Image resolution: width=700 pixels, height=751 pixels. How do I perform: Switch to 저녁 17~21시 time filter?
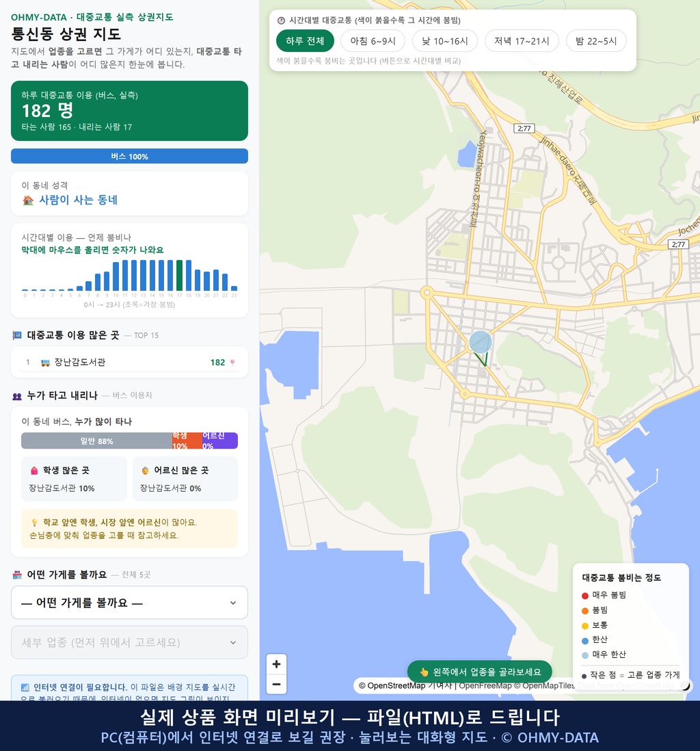pyautogui.click(x=522, y=41)
